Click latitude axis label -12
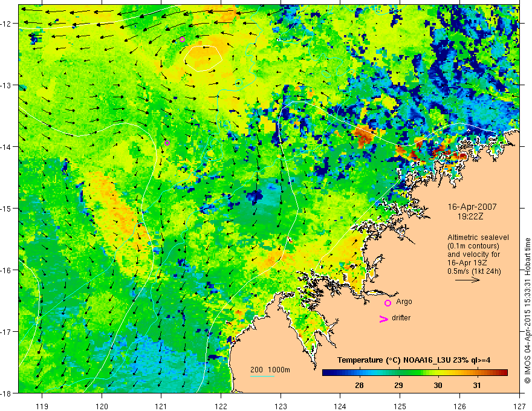The height and width of the screenshot is (411, 532). tap(7, 24)
